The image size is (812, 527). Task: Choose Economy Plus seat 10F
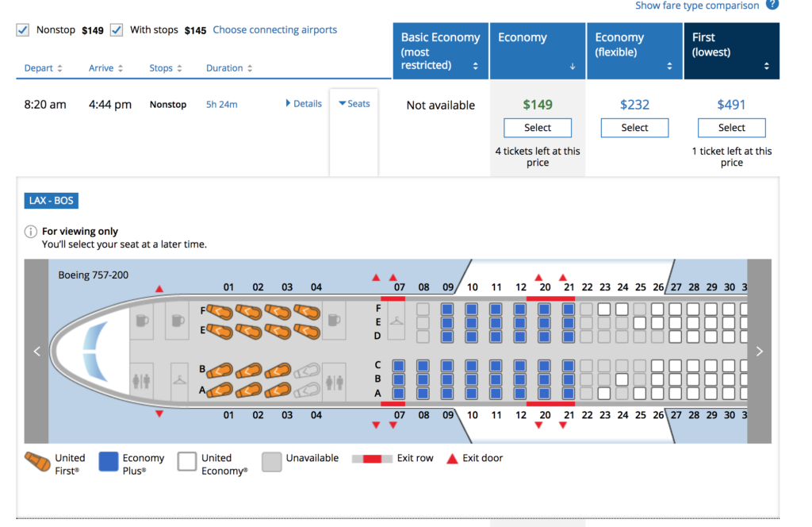[x=472, y=309]
